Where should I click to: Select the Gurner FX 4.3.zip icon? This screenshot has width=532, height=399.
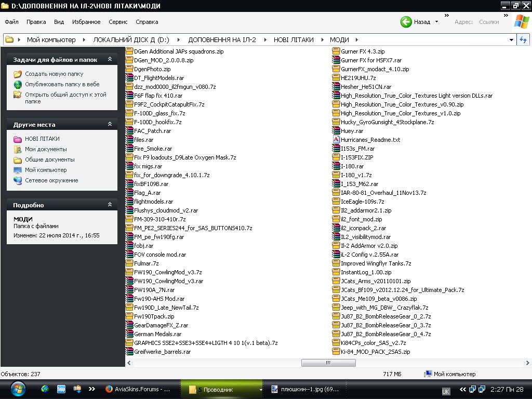[x=336, y=51]
